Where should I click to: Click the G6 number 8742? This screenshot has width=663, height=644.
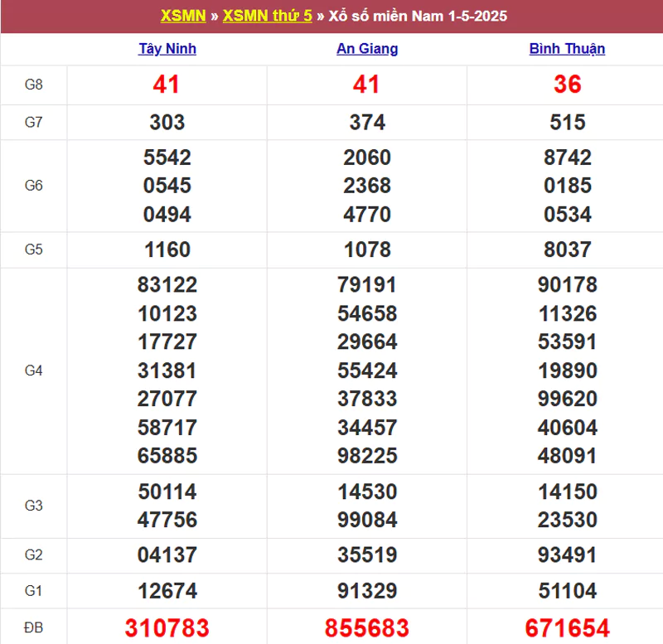[x=568, y=157]
